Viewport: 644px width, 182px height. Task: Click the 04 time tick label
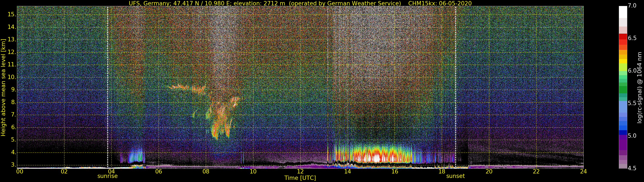pyautogui.click(x=111, y=172)
